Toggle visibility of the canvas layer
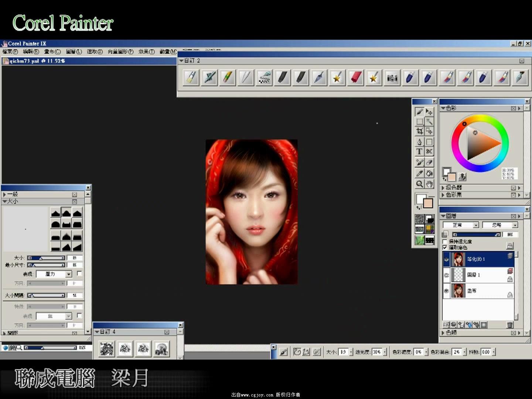 446,291
